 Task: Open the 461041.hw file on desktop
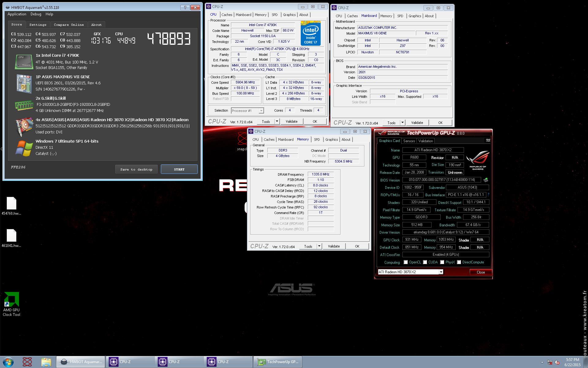tap(11, 238)
